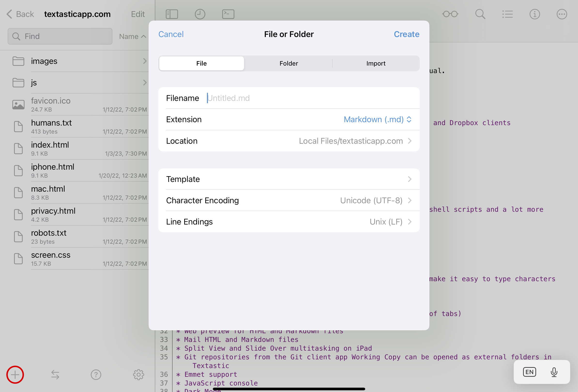Click the Filename text field

point(308,98)
